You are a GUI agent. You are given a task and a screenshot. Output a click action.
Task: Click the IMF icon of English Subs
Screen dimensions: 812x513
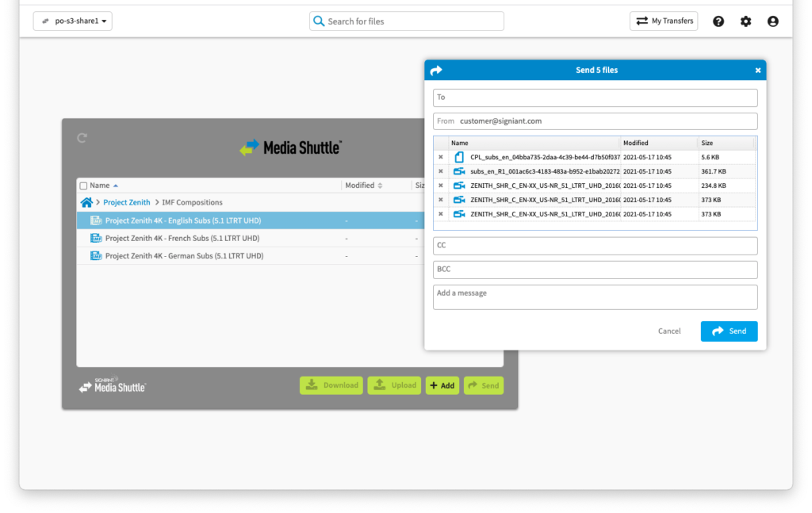[x=96, y=220]
